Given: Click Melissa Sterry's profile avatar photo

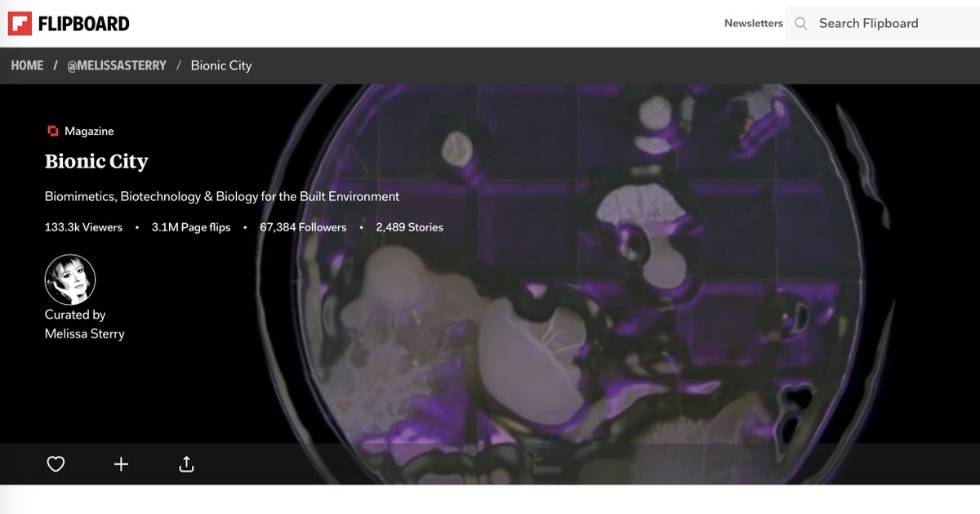Looking at the screenshot, I should pyautogui.click(x=69, y=279).
